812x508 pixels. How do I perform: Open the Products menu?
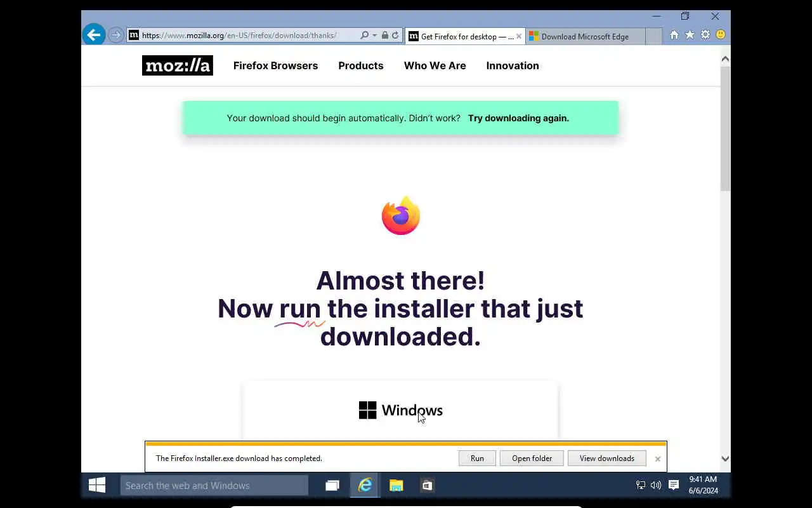(x=361, y=65)
